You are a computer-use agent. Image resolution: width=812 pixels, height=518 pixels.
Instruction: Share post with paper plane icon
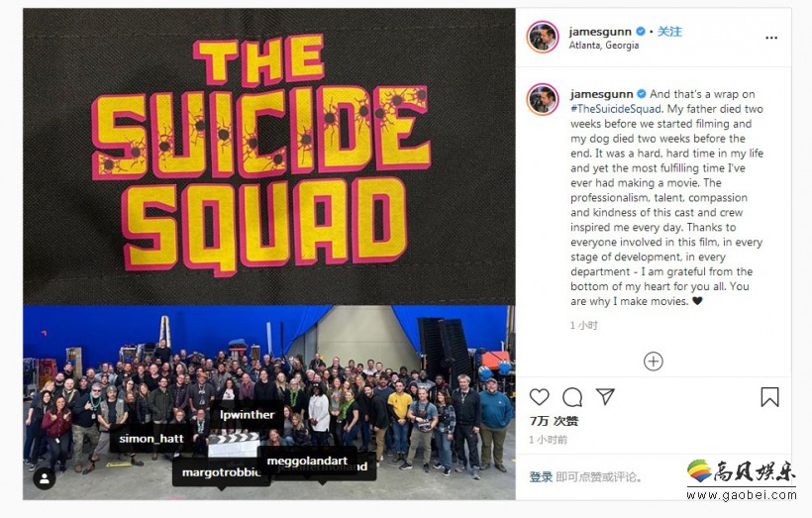click(605, 397)
